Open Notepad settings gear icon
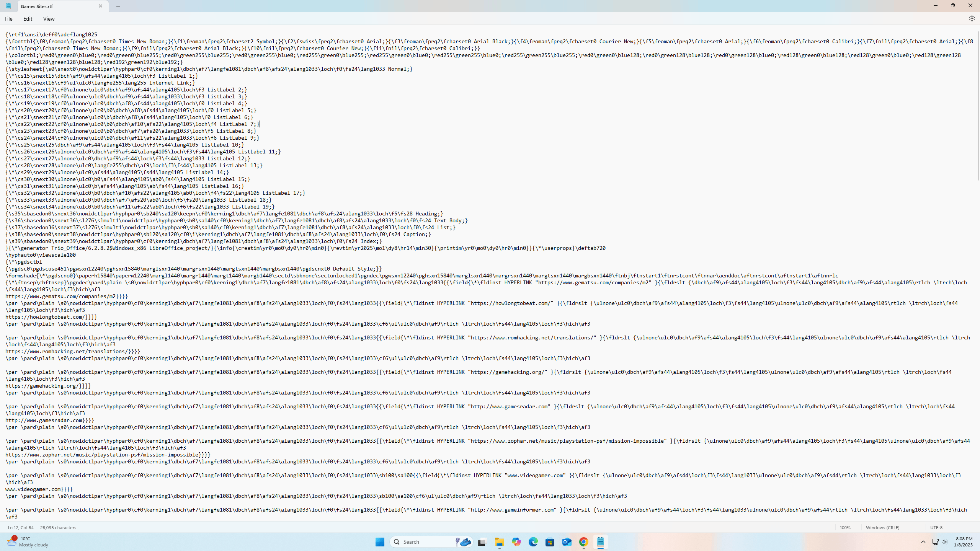 972,18
